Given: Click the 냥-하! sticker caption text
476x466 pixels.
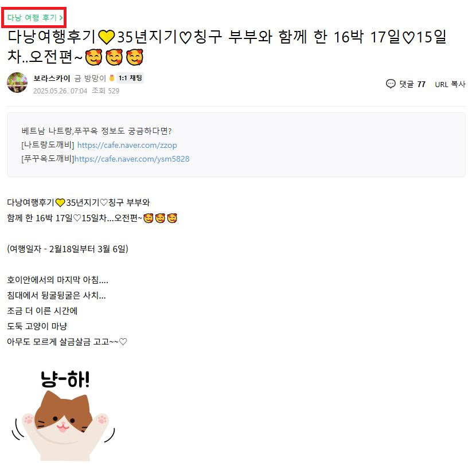Looking at the screenshot, I should [65, 379].
